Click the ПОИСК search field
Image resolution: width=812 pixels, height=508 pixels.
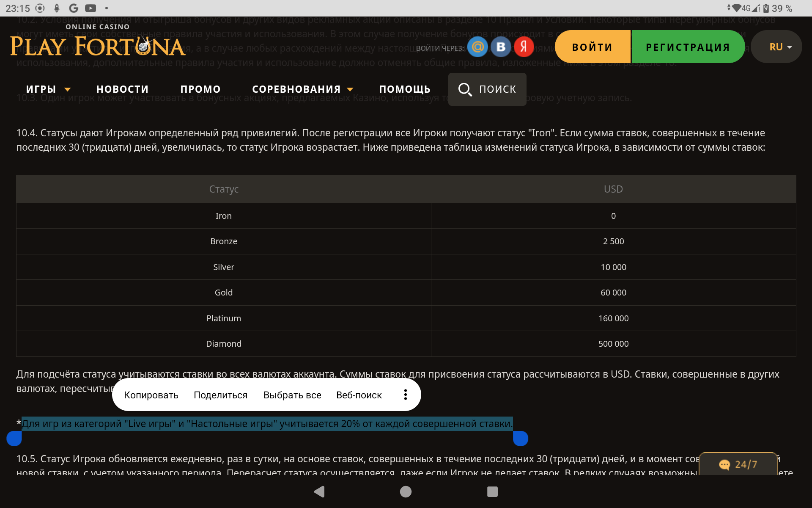click(487, 89)
